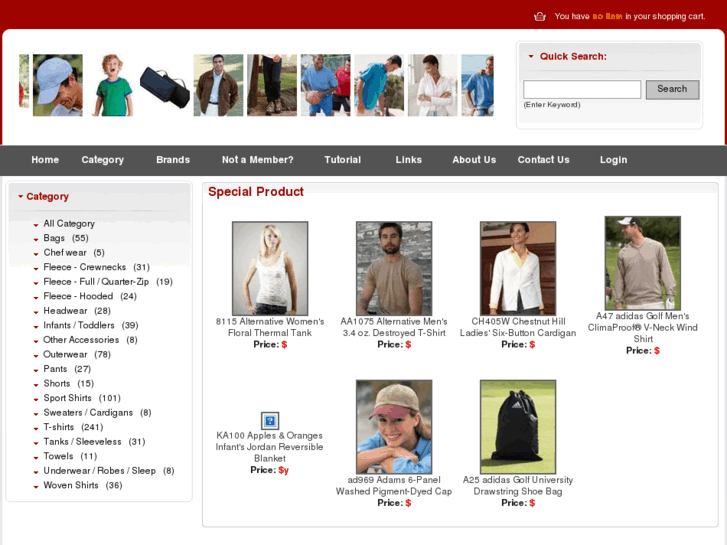
Task: Browse the Other Accessories category
Action: click(90, 340)
